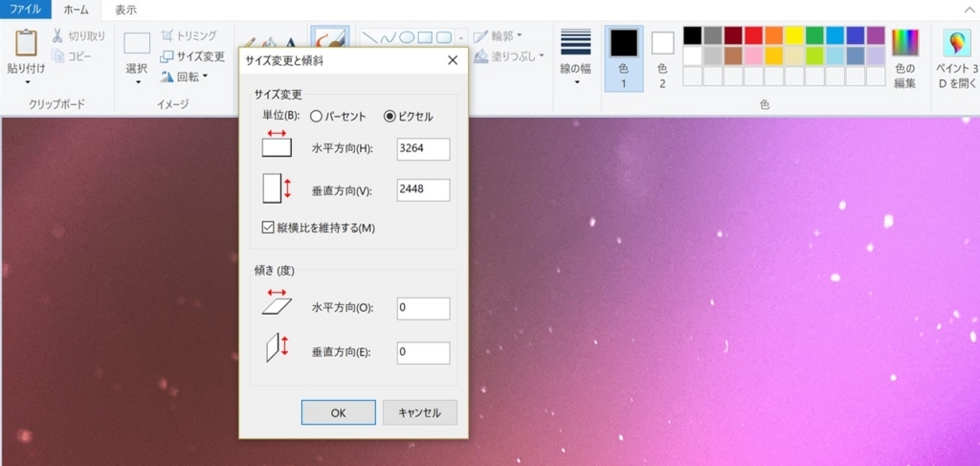The width and height of the screenshot is (980, 466).
Task: Select the Text tool letter A
Action: click(290, 42)
